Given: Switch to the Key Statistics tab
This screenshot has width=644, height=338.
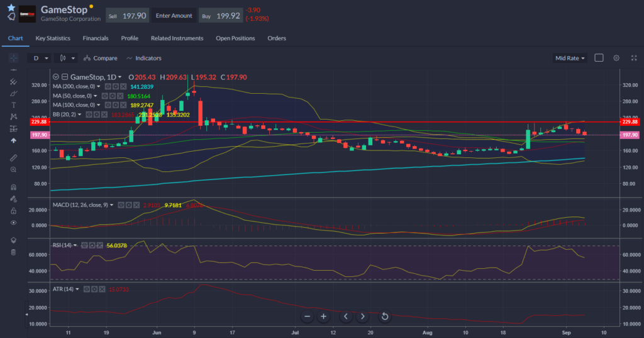Looking at the screenshot, I should pos(53,38).
